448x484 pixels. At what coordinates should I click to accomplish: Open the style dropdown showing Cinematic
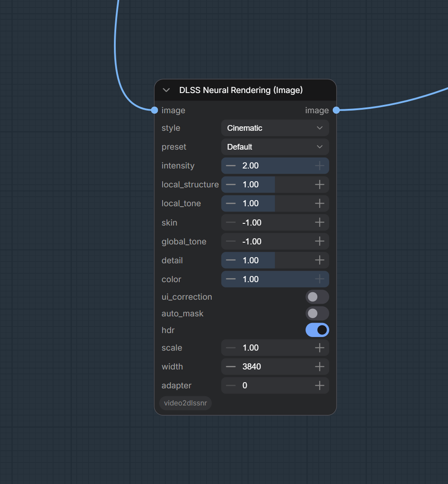click(x=275, y=128)
